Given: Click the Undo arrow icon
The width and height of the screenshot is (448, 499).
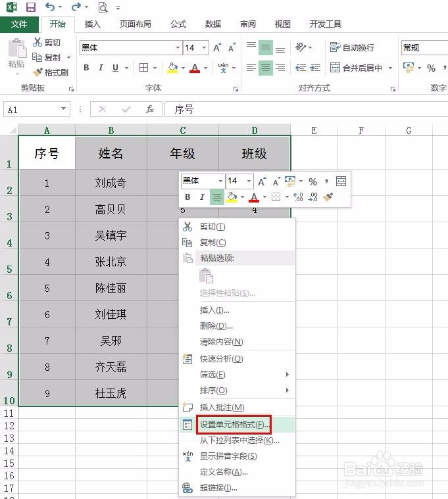Looking at the screenshot, I should point(50,7).
